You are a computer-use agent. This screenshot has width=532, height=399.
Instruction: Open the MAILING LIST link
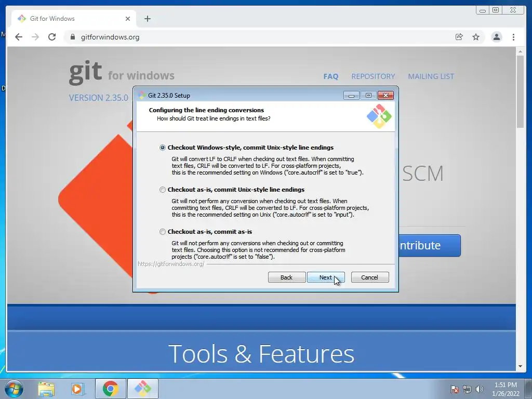(x=431, y=76)
